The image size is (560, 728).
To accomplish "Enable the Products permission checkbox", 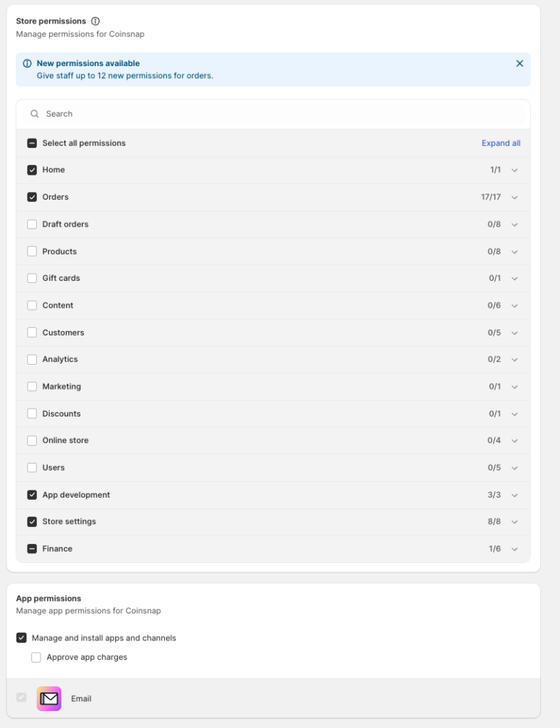I will click(32, 252).
